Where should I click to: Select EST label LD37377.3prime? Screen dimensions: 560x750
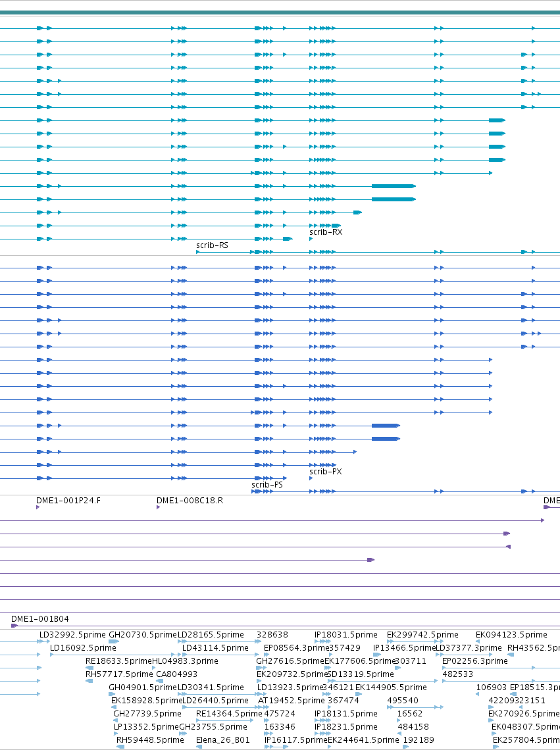coord(469,647)
